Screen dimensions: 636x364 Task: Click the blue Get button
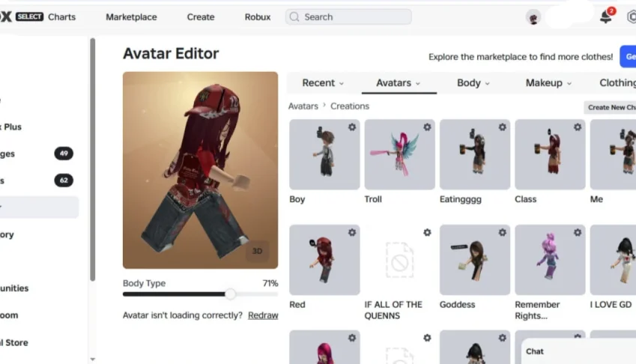pos(628,57)
